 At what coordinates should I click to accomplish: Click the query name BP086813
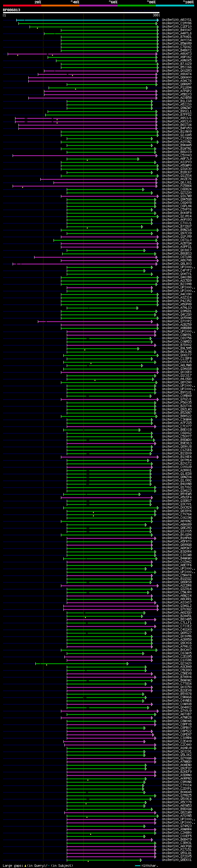point(11,10)
